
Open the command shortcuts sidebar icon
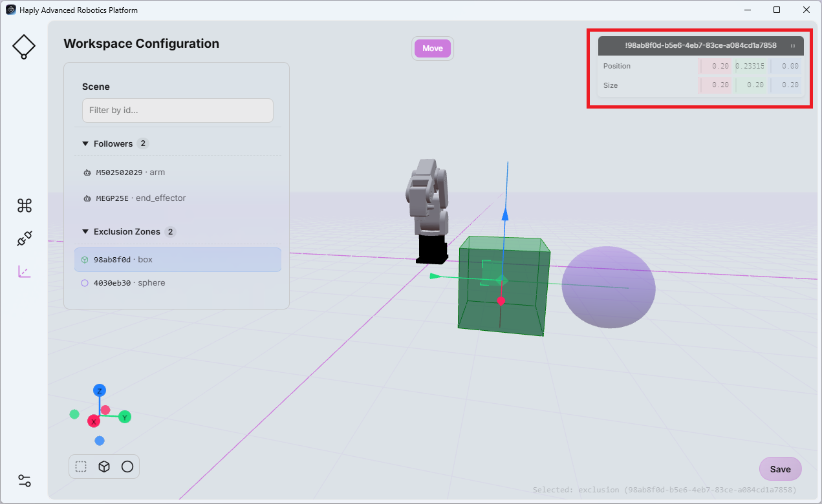[x=25, y=206]
